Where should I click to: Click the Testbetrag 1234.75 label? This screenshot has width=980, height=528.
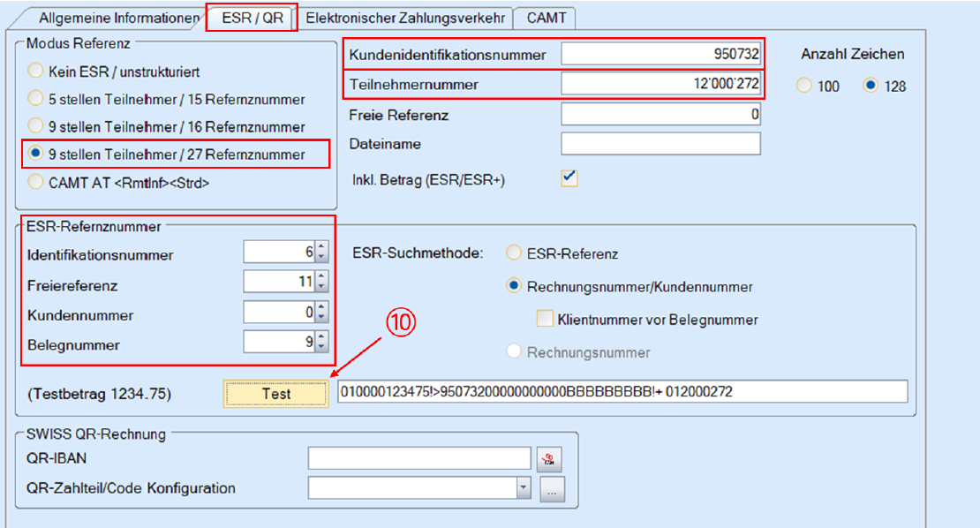click(x=99, y=394)
